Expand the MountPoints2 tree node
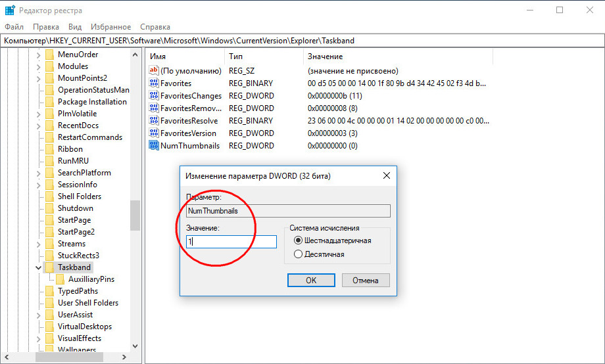The height and width of the screenshot is (364, 605). pos(38,78)
